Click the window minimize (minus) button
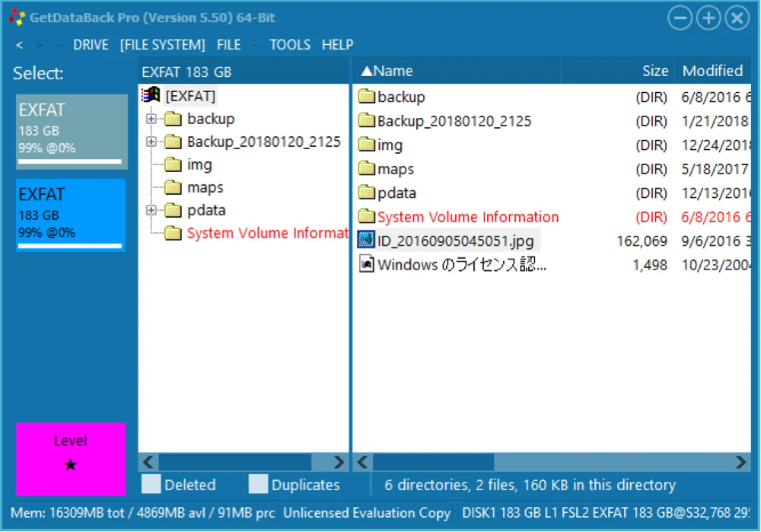The width and height of the screenshot is (761, 532). click(x=680, y=18)
